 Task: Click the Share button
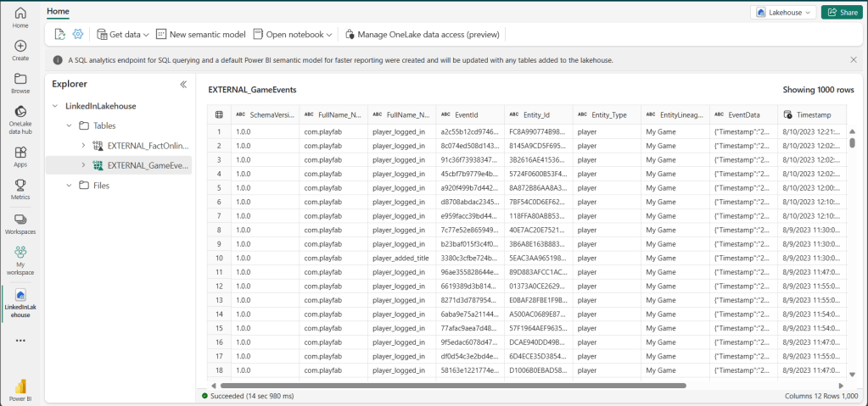point(841,12)
